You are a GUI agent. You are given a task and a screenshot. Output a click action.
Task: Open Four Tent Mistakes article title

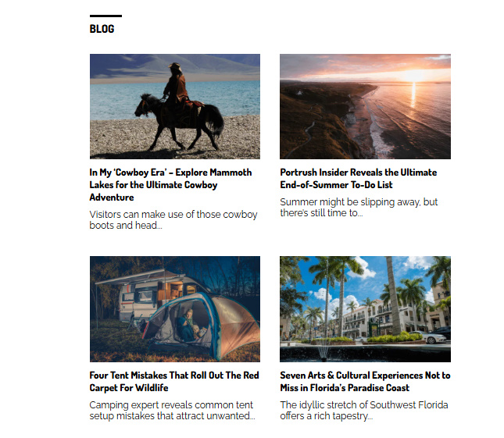tap(174, 381)
